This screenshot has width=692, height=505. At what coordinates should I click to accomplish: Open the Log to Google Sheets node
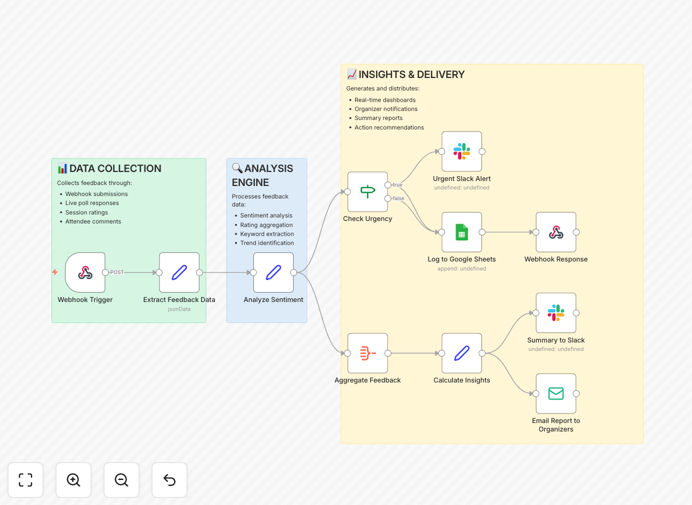click(462, 232)
